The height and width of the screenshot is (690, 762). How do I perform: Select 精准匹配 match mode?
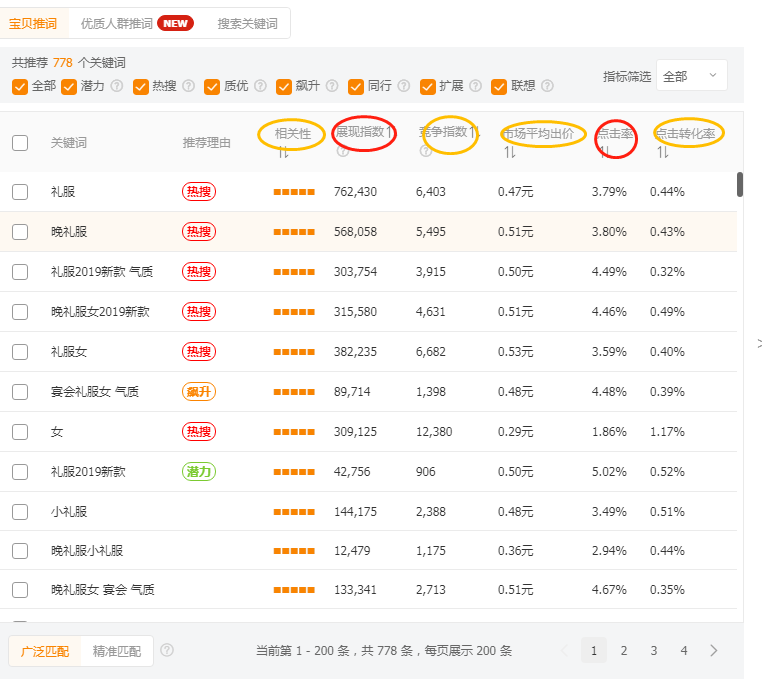(x=116, y=651)
